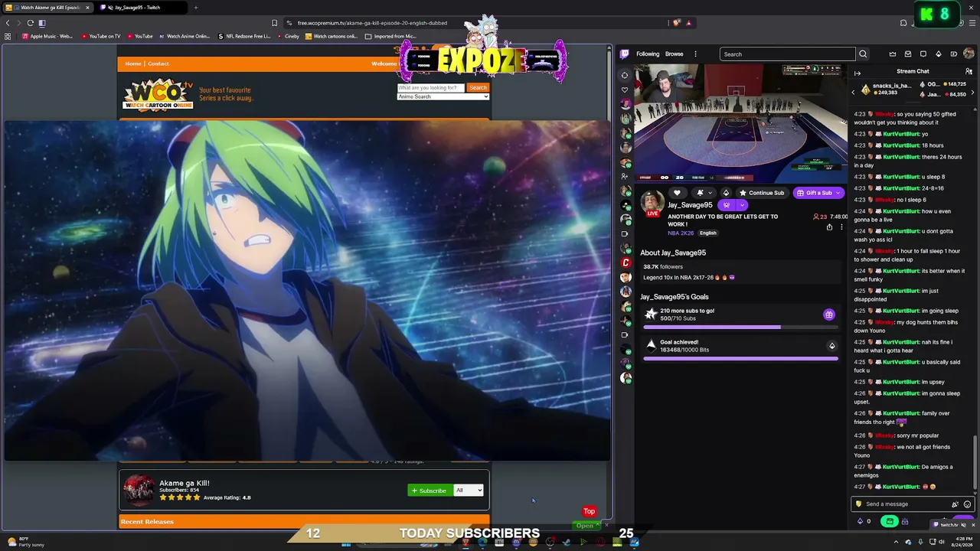The image size is (980, 551).
Task: Bookmark this page with the bookmark icon
Action: coord(274,23)
